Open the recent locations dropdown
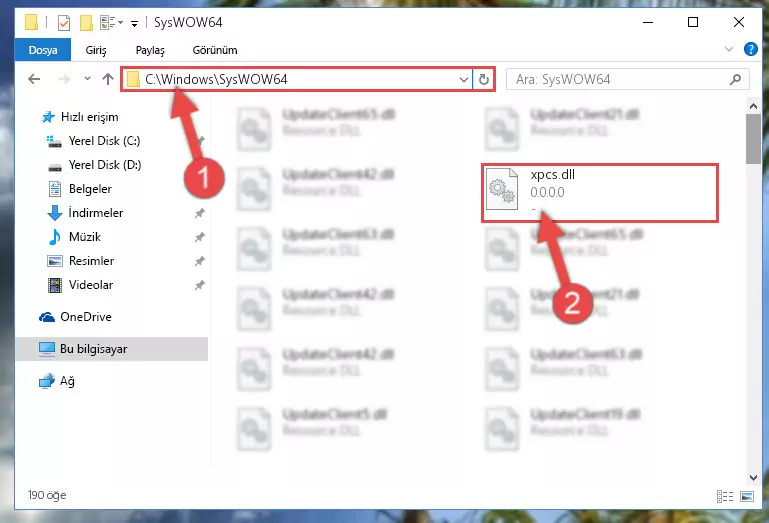The image size is (769, 523). pyautogui.click(x=87, y=78)
